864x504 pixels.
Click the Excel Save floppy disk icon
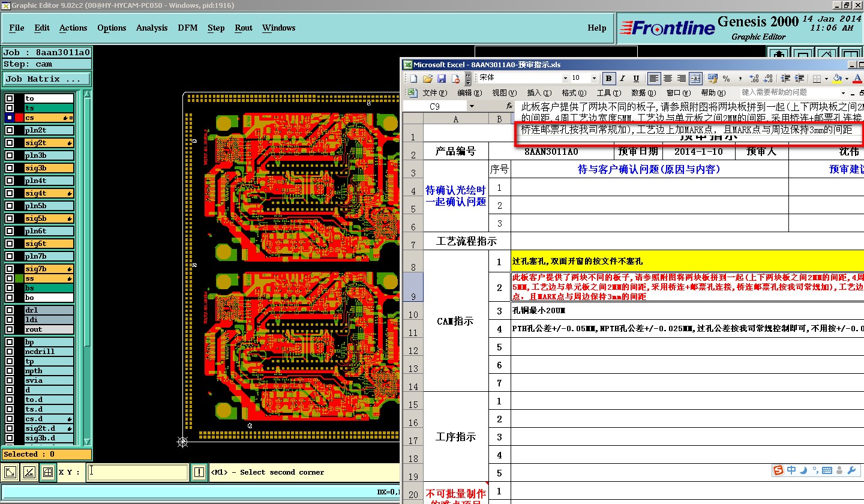(441, 79)
